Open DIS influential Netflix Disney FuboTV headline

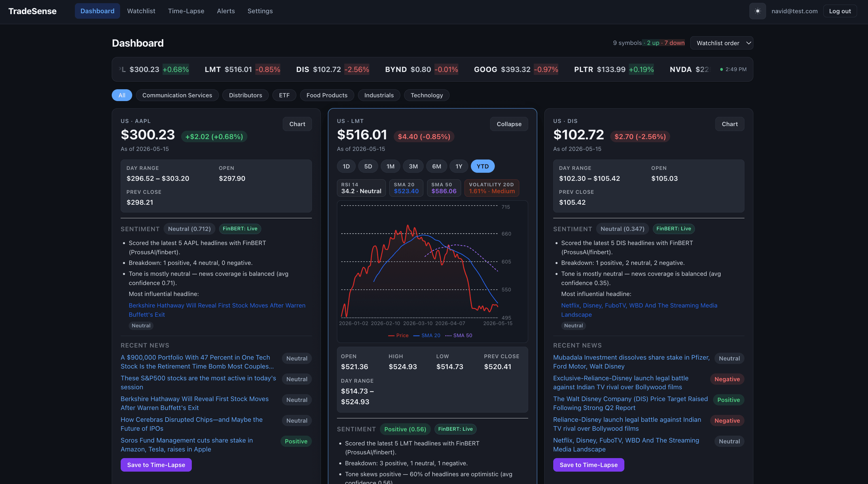(639, 310)
